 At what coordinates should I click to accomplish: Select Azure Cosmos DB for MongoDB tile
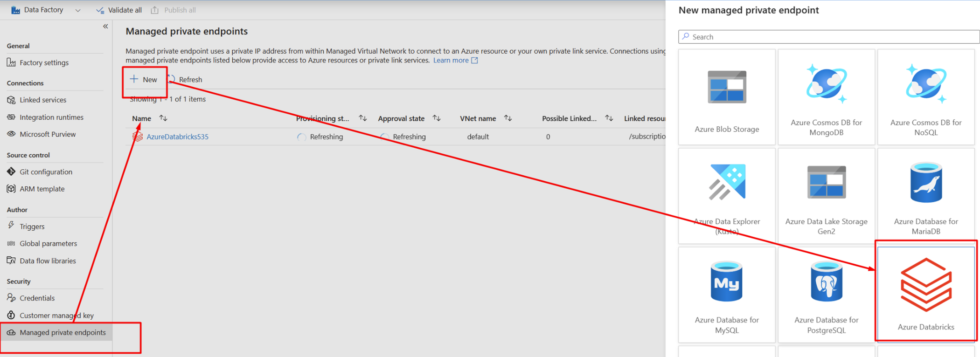pos(826,97)
